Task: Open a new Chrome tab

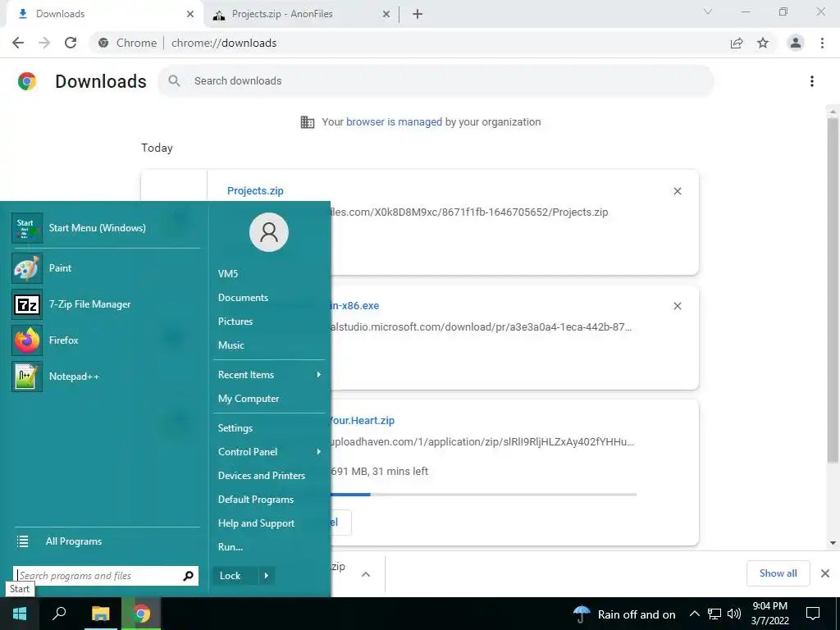Action: (x=418, y=15)
